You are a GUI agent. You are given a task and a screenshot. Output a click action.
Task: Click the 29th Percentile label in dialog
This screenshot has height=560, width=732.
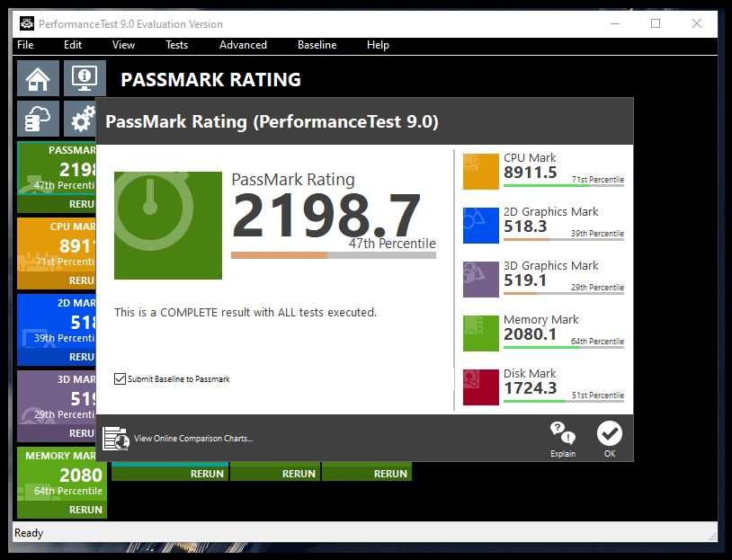click(x=597, y=288)
